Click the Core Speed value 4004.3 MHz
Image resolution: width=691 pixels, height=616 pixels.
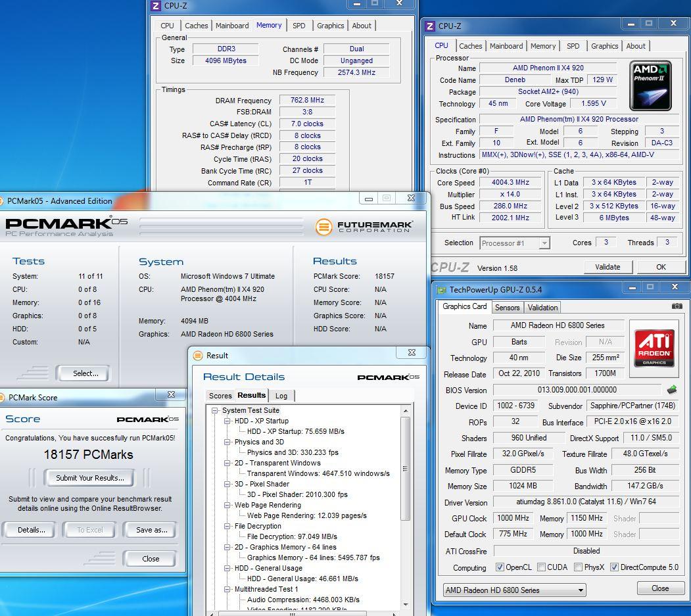coord(510,182)
